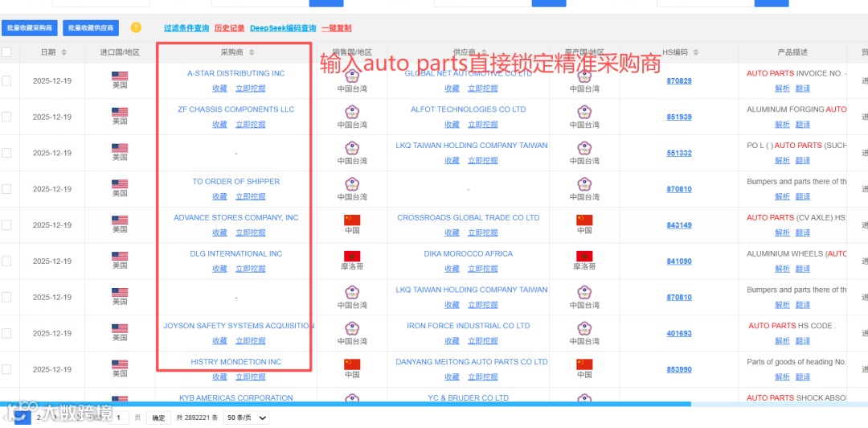Open HS code 841090 link
The width and height of the screenshot is (868, 428).
coord(678,261)
